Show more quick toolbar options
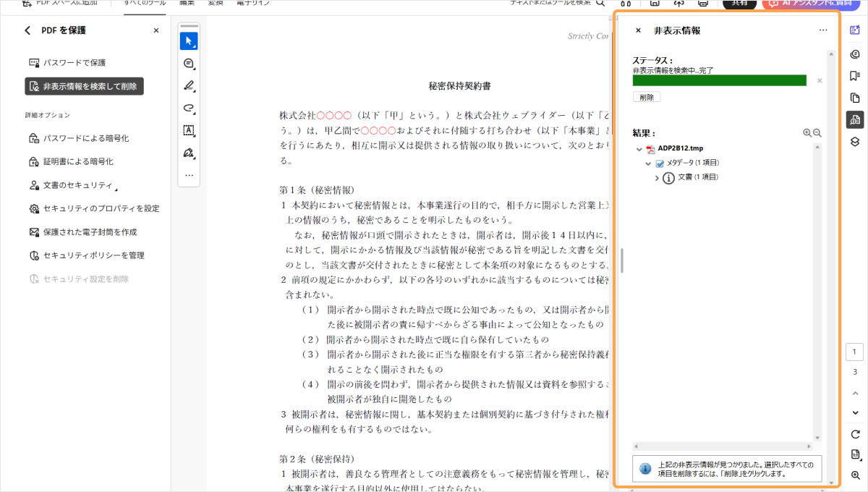The width and height of the screenshot is (868, 492). pyautogui.click(x=189, y=175)
